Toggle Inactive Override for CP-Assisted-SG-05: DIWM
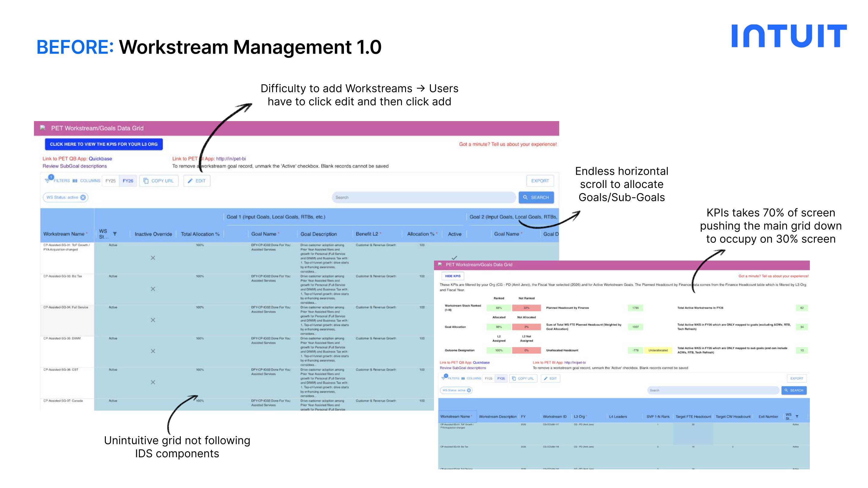The width and height of the screenshot is (868, 488). (153, 351)
